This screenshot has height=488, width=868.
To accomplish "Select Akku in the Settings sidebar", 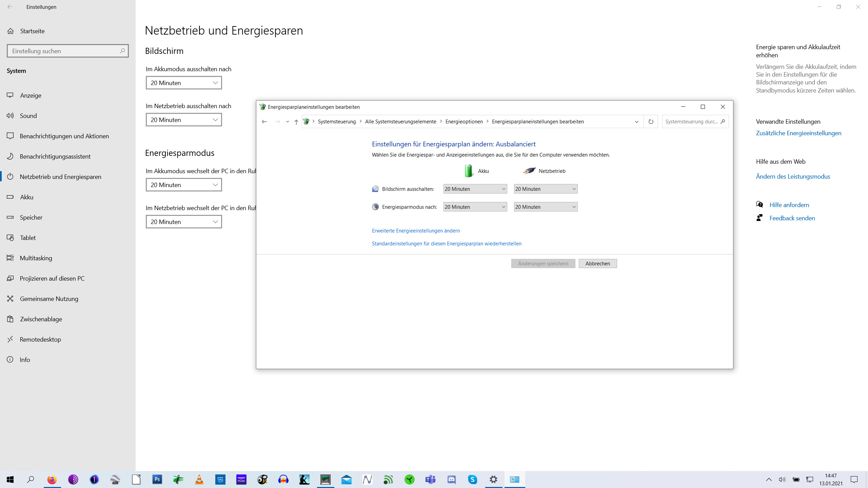I will pos(26,197).
